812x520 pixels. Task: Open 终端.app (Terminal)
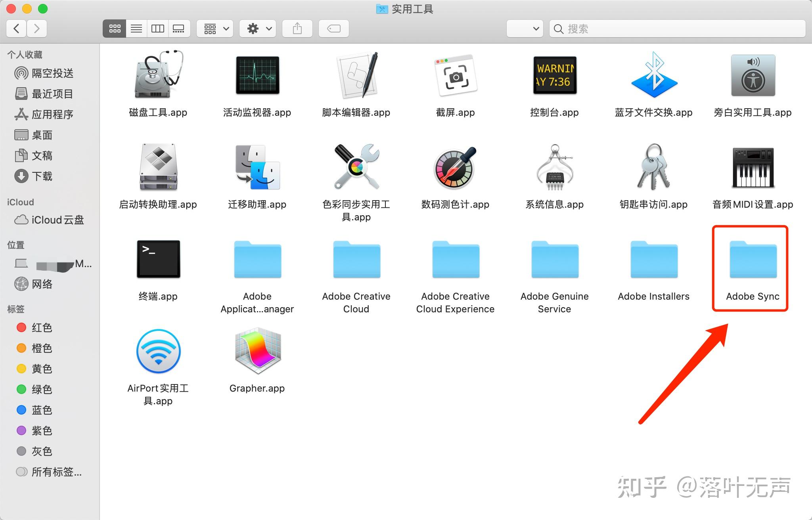158,259
